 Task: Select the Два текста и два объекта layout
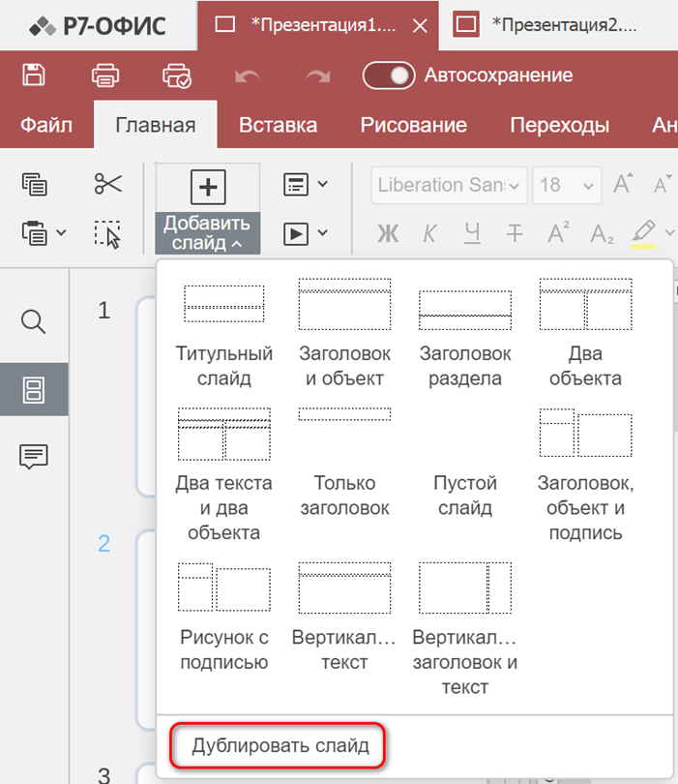coord(223,475)
